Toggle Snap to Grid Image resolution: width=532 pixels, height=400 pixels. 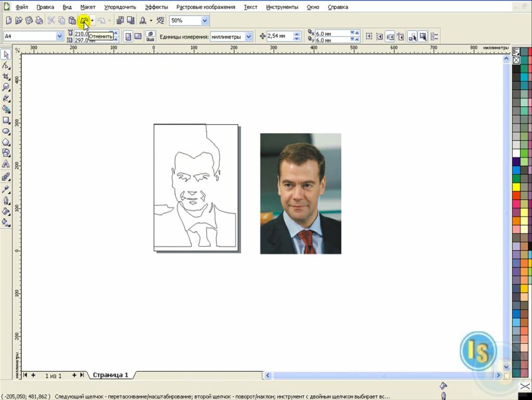369,36
